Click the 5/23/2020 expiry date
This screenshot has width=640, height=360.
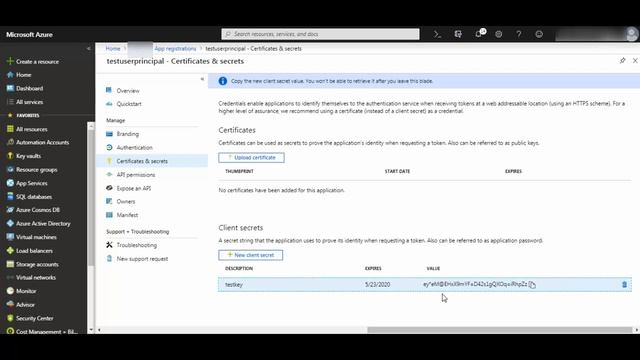coord(378,284)
